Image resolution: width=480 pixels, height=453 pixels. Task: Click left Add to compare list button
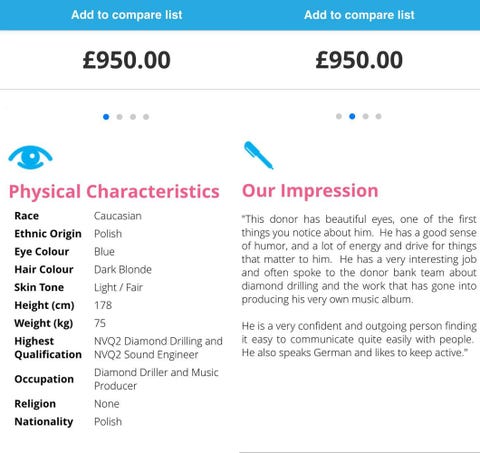tap(127, 15)
